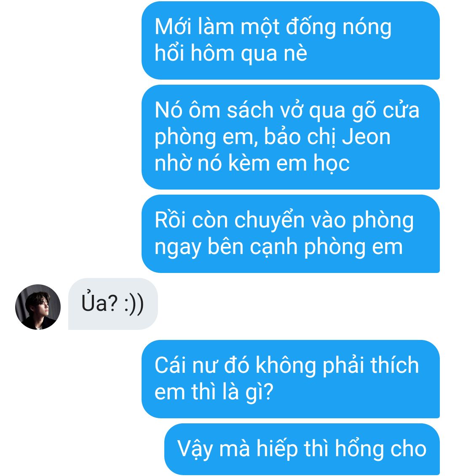The image size is (455, 476).
Task: Tap the 'Mới làm một đống nóng' message bubble
Action: click(290, 40)
